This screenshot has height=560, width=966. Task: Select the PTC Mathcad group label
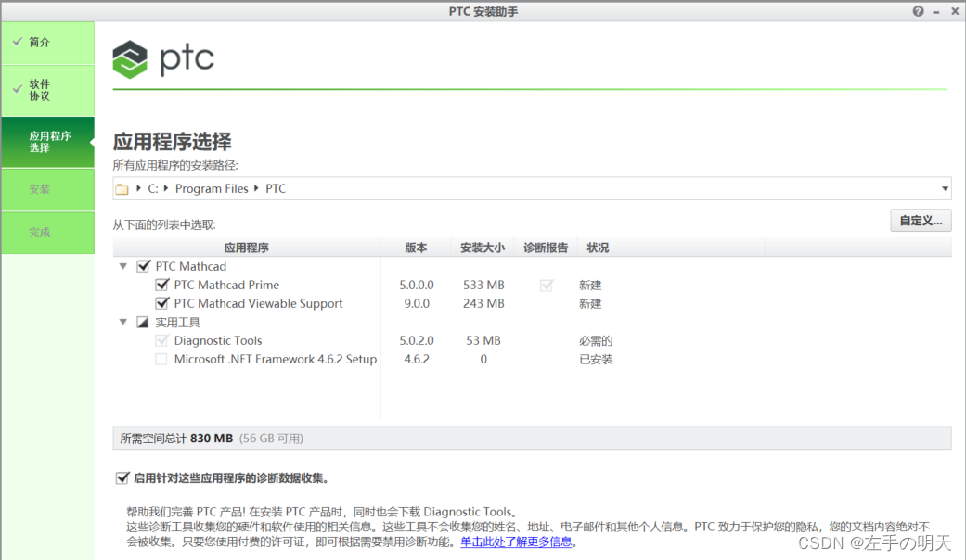pos(191,266)
